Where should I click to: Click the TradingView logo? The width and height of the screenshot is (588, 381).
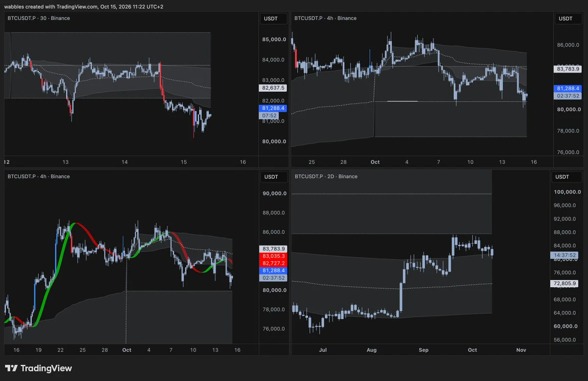pos(38,368)
